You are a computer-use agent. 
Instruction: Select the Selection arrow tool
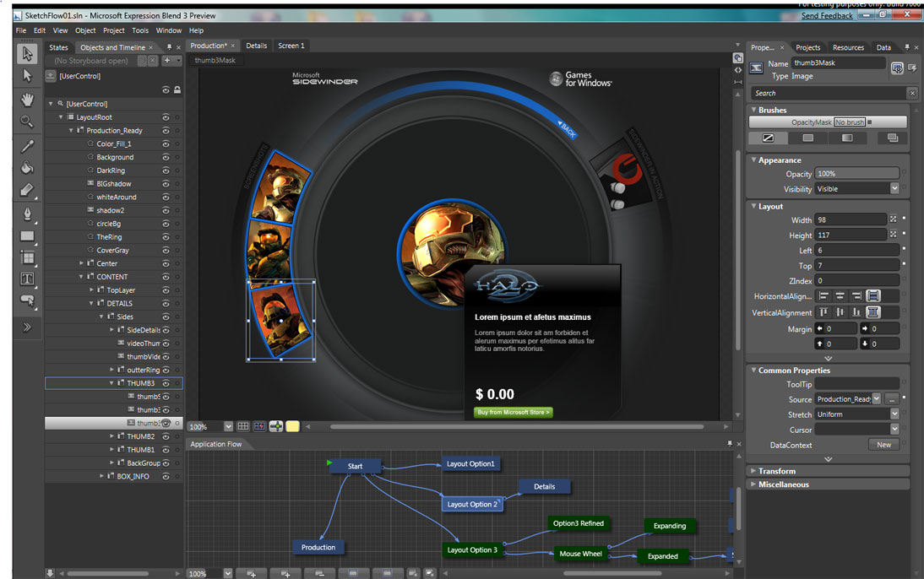point(27,54)
